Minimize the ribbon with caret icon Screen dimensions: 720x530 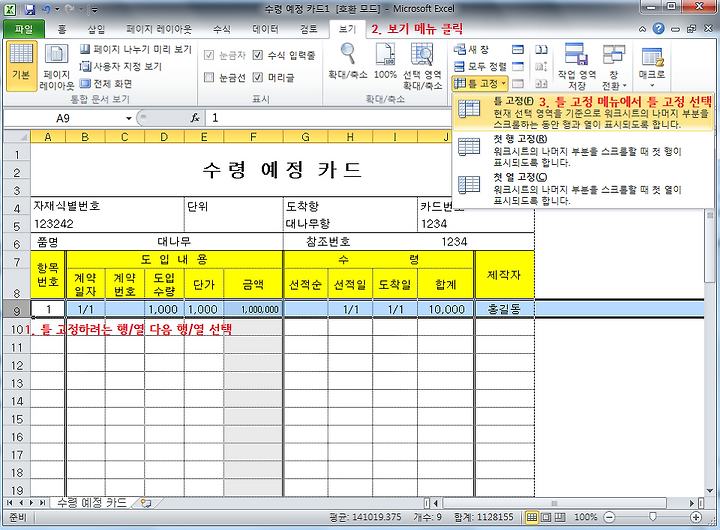[642, 29]
